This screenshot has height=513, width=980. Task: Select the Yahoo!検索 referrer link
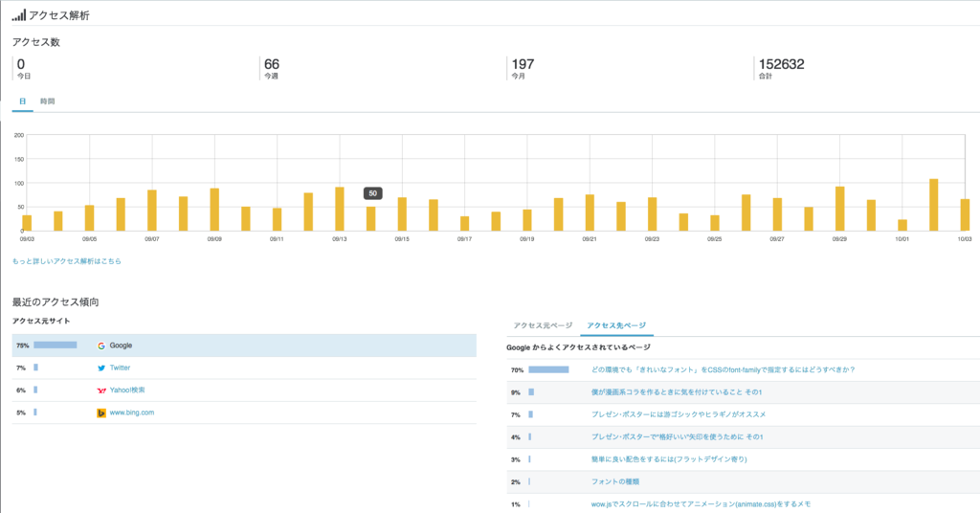point(127,390)
